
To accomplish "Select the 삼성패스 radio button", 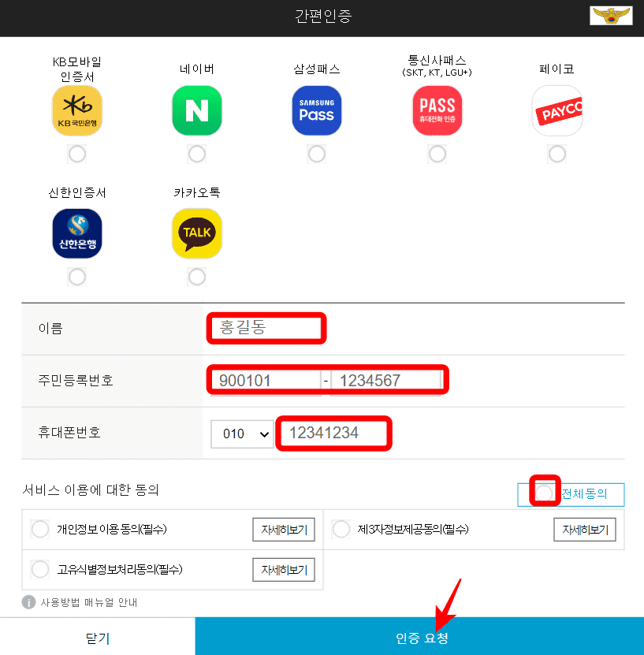I will coord(317,154).
